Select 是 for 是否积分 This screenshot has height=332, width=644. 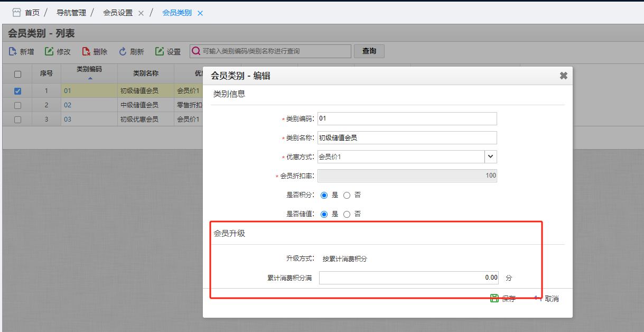point(324,195)
